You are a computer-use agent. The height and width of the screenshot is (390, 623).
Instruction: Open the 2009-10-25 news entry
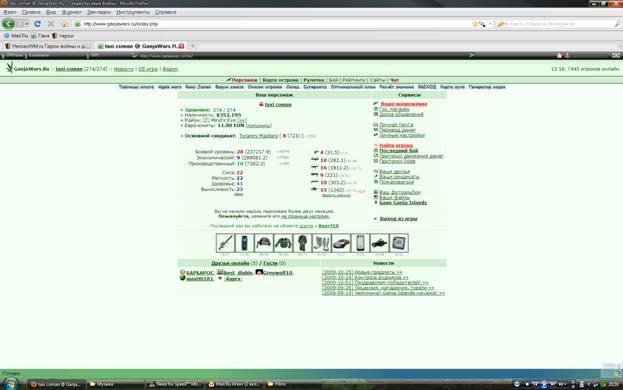[x=362, y=272]
